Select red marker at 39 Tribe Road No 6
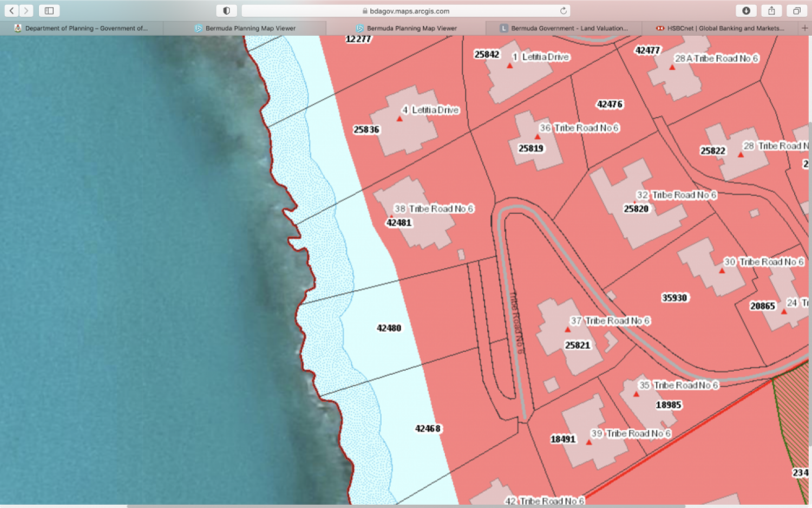The width and height of the screenshot is (812, 508). point(589,442)
